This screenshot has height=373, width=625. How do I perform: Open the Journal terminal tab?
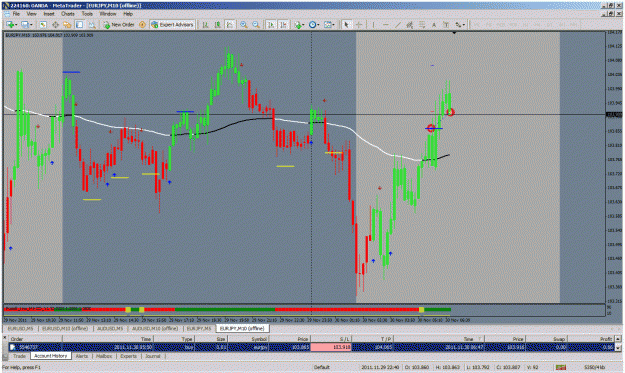153,356
